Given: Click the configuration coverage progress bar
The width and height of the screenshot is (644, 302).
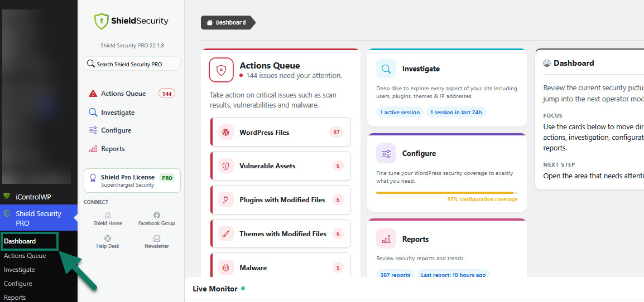Looking at the screenshot, I should pyautogui.click(x=447, y=192).
